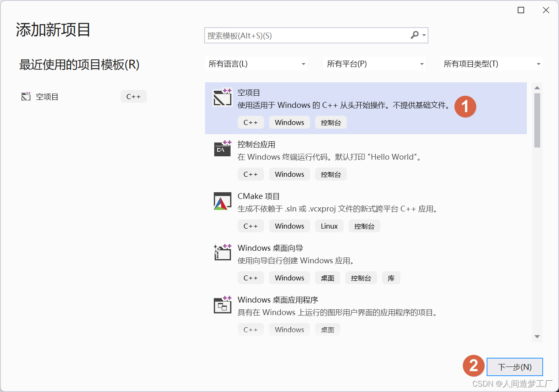
Task: Click the Windows 桌面应用程序 template icon
Action: 222,305
